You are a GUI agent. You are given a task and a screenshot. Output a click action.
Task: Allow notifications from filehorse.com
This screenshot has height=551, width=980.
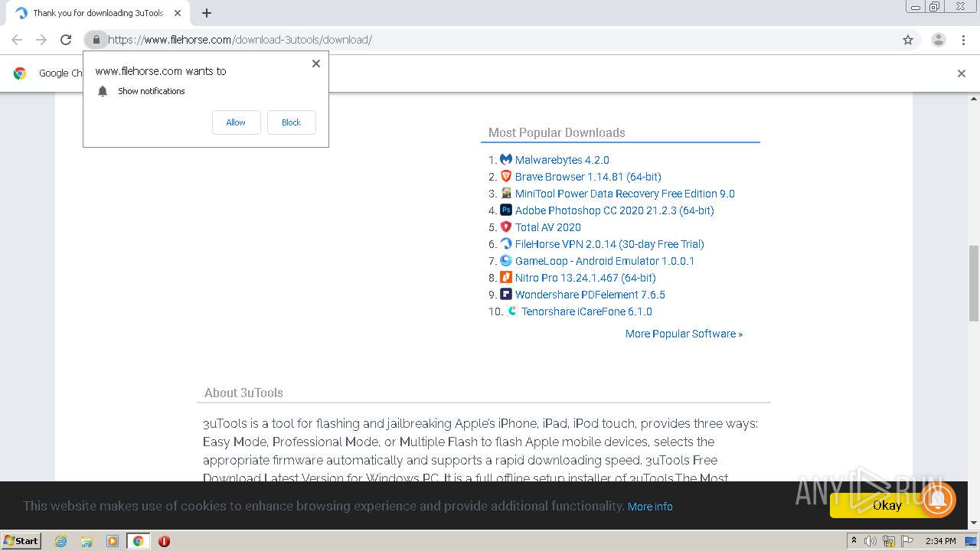pyautogui.click(x=236, y=122)
